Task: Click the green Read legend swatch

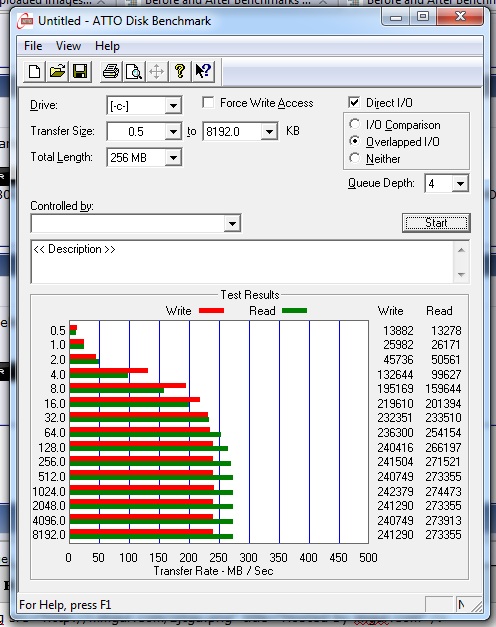Action: tap(294, 311)
